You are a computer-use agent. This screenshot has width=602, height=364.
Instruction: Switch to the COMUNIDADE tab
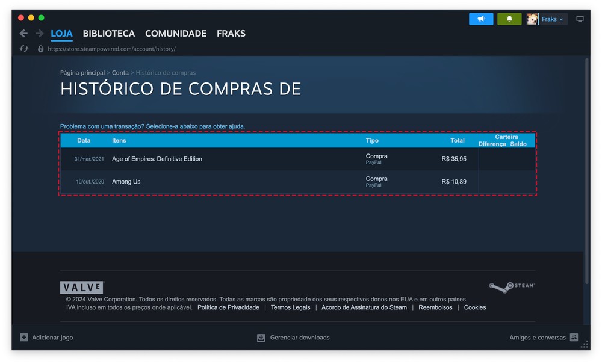(176, 34)
